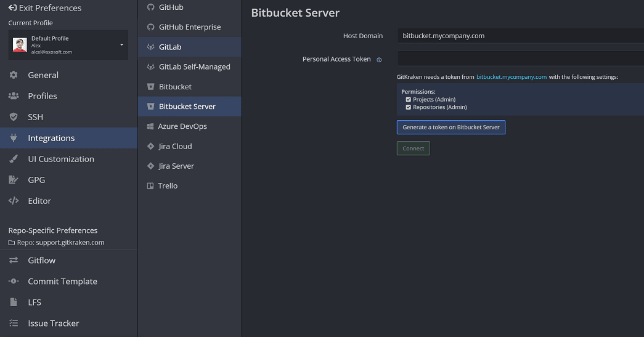Click the Azure DevOps Windows icon
The image size is (644, 337).
tap(150, 126)
